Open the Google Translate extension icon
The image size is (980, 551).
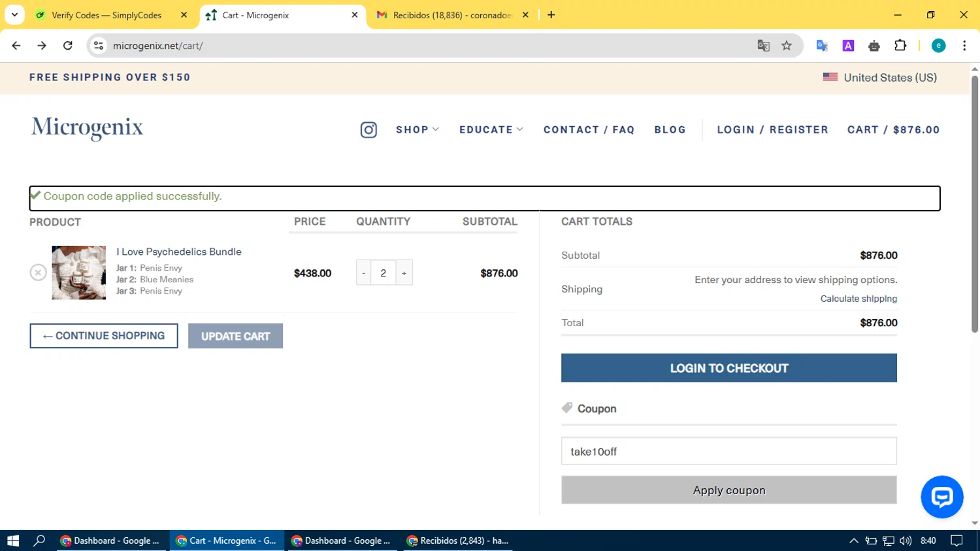click(822, 46)
